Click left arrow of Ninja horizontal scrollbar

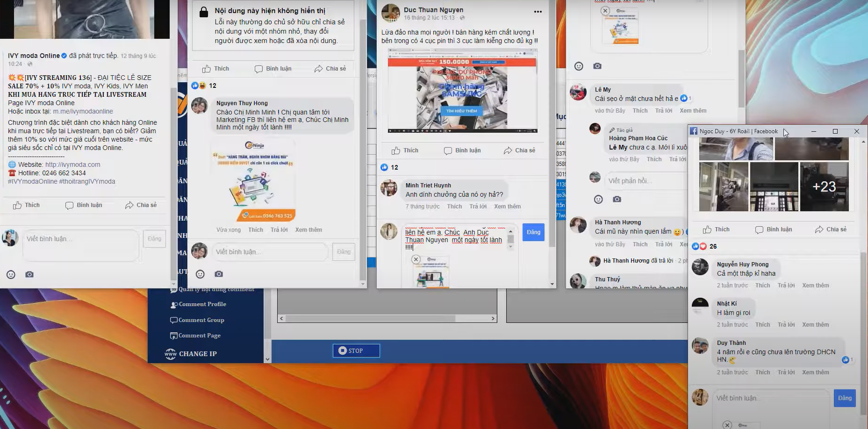(x=281, y=318)
